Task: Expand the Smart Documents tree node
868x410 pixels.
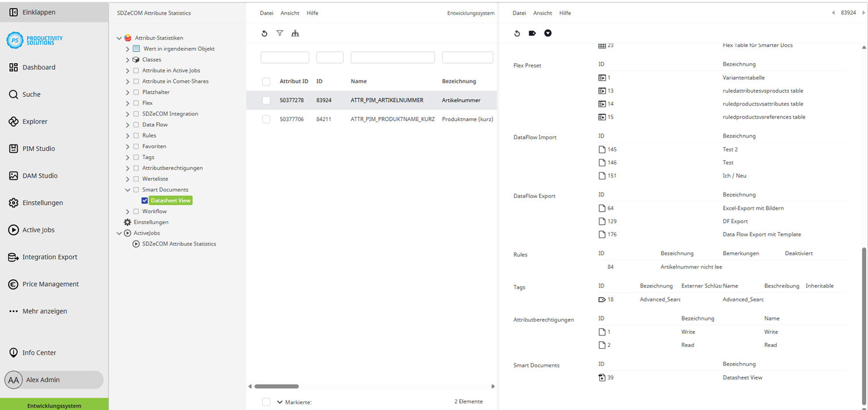Action: point(127,189)
